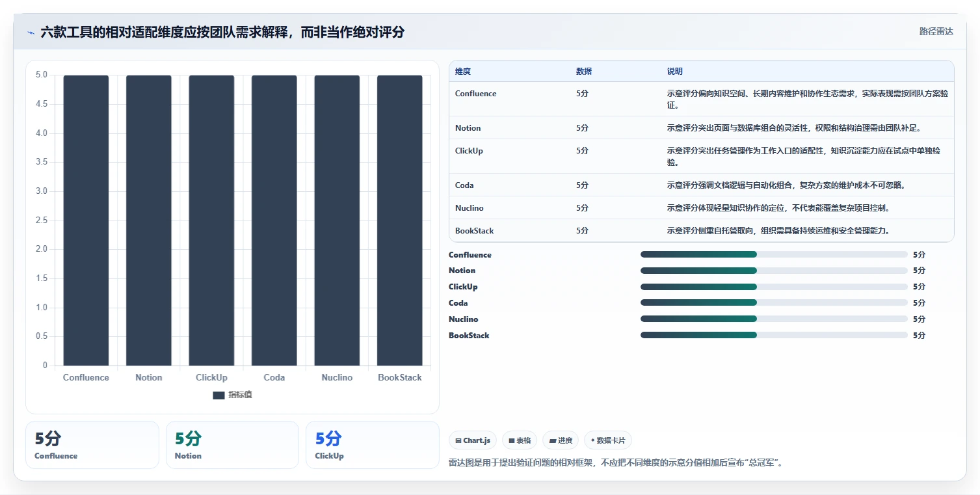Click the 5分 value in Notion table row
The width and height of the screenshot is (980, 495).
coord(582,128)
